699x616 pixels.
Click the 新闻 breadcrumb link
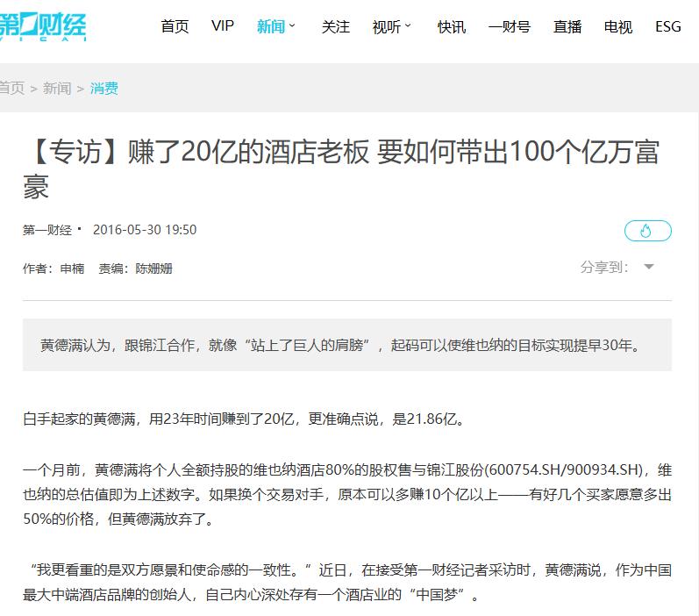pos(57,89)
